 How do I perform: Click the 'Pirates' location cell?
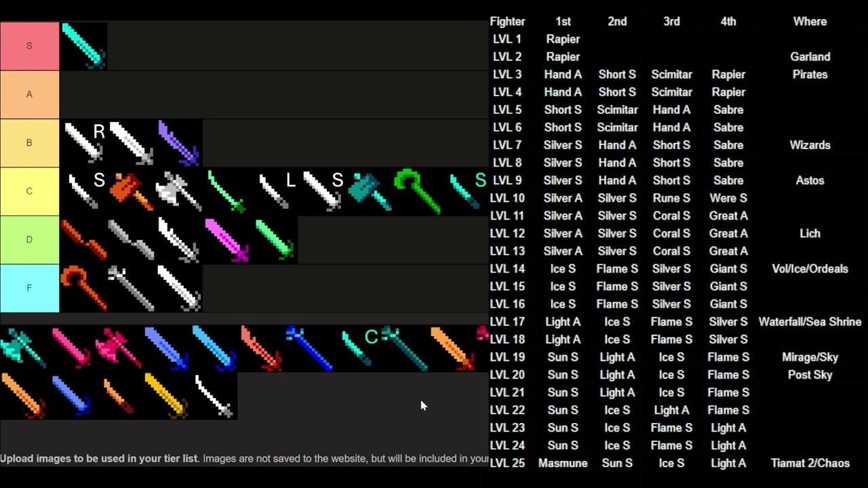tap(810, 75)
